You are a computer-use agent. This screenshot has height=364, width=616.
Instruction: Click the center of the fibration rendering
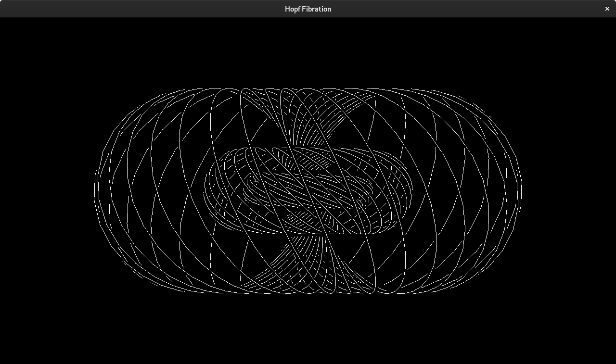(308, 190)
